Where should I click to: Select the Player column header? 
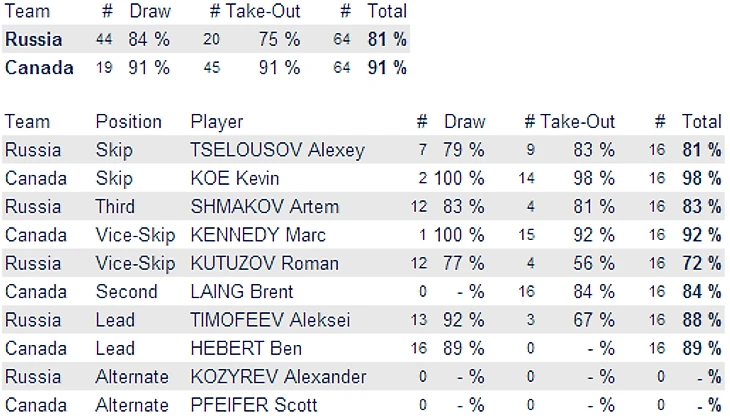(216, 122)
